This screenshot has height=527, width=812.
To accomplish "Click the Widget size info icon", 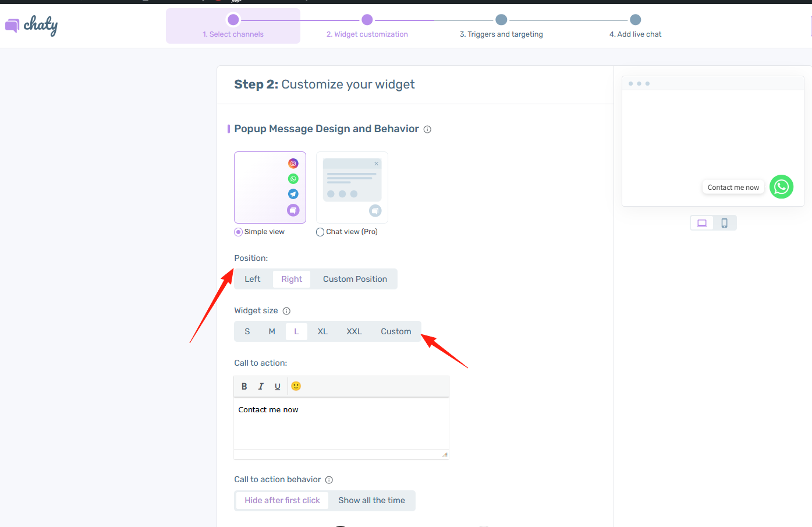I will point(286,311).
